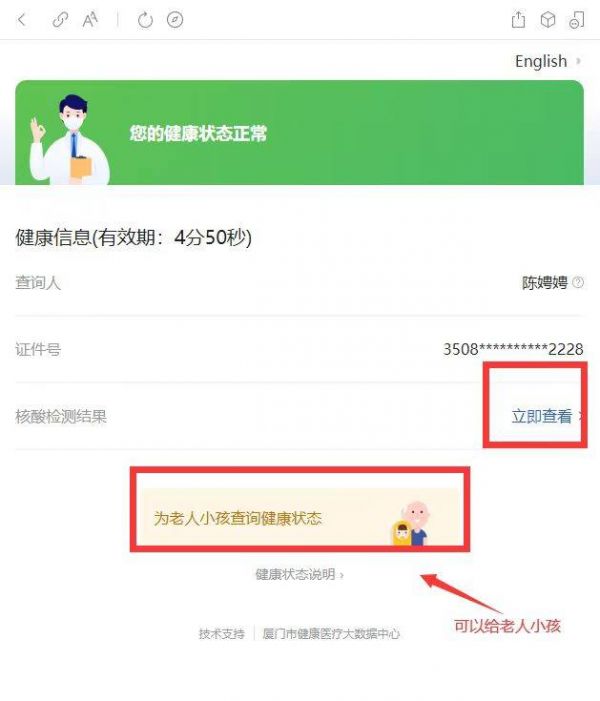Click the help icon beside 陈娉娉
The image size is (600, 701).
pos(578,283)
